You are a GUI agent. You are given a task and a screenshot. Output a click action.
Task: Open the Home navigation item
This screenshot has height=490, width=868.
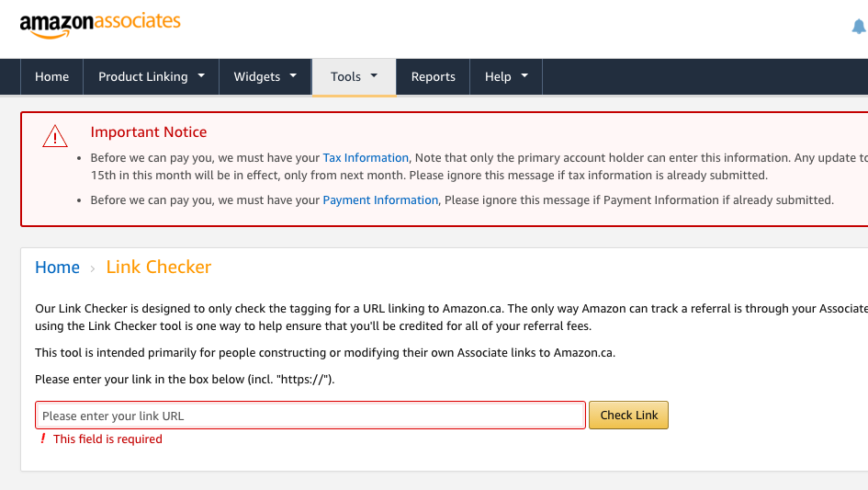[x=52, y=76]
